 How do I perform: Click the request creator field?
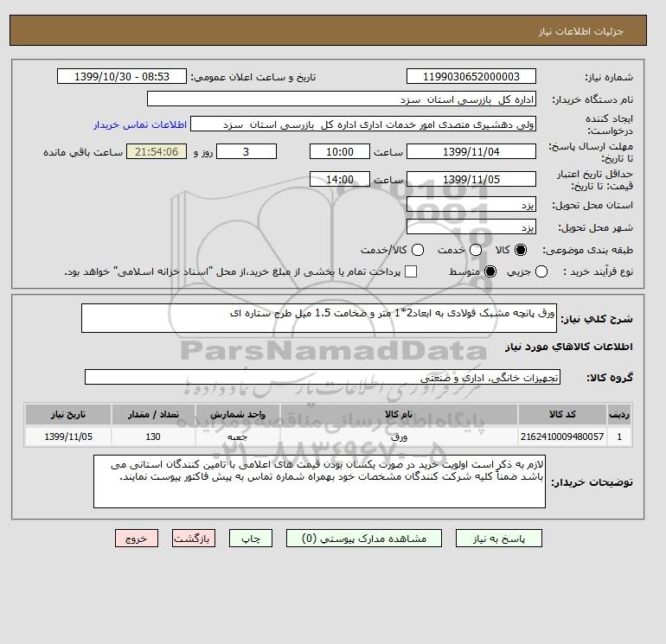(363, 124)
